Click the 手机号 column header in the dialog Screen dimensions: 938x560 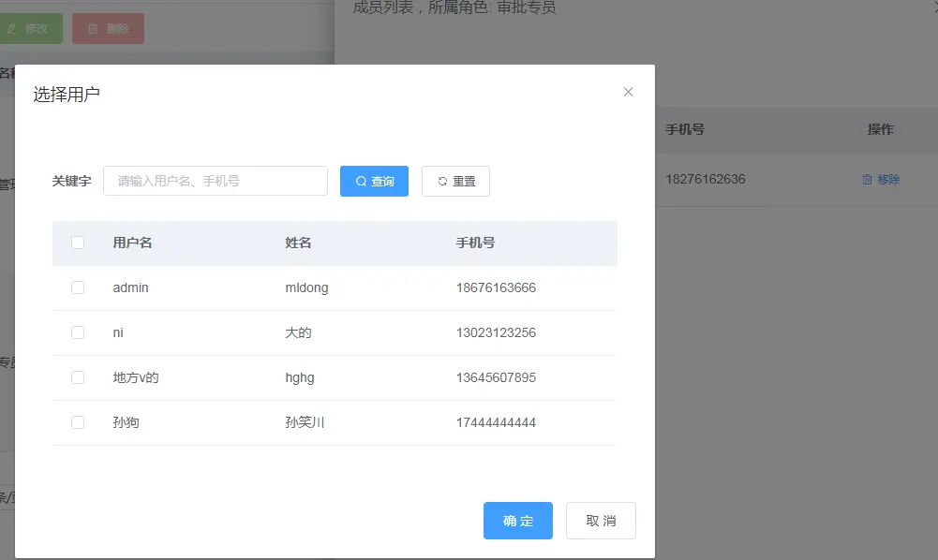pos(476,243)
